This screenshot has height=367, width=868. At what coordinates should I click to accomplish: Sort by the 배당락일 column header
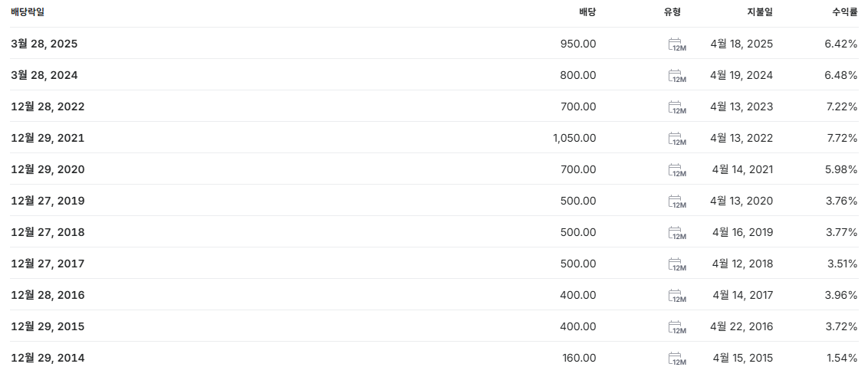28,12
